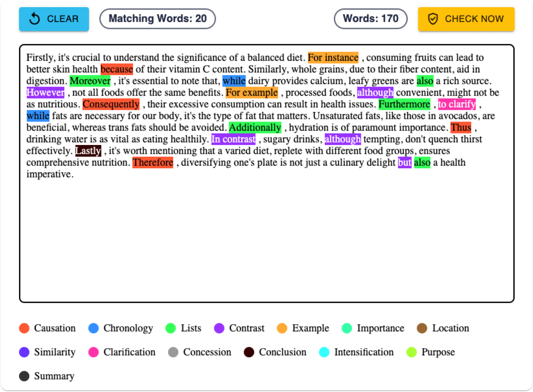The image size is (533, 392).
Task: Click the cyan Intensification legend dot
Action: [324, 352]
